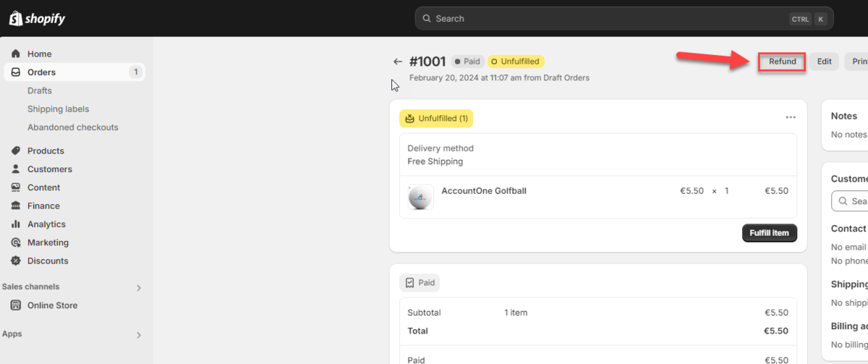This screenshot has width=868, height=364.
Task: Expand the Sales channels chevron
Action: click(x=139, y=288)
